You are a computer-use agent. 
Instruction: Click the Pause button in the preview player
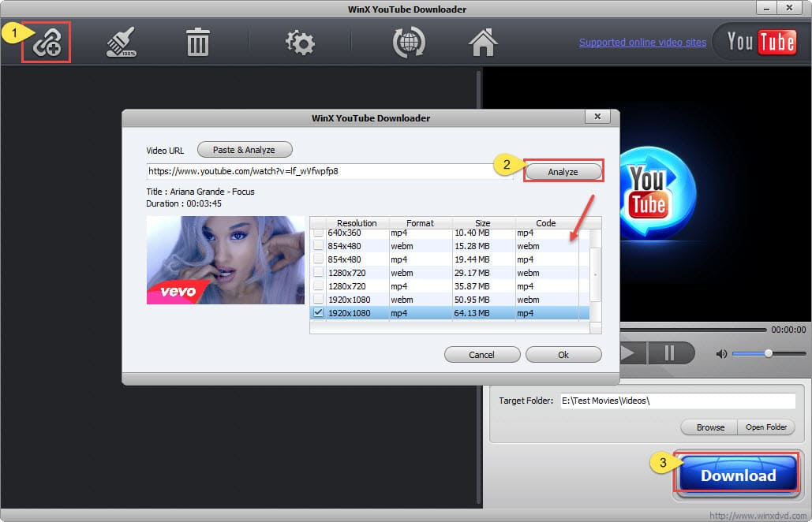[x=670, y=353]
